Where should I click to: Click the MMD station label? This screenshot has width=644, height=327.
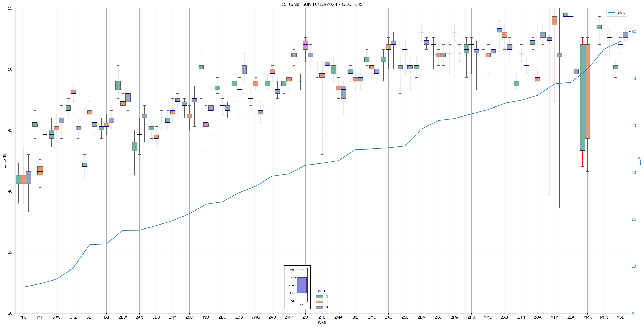488,317
